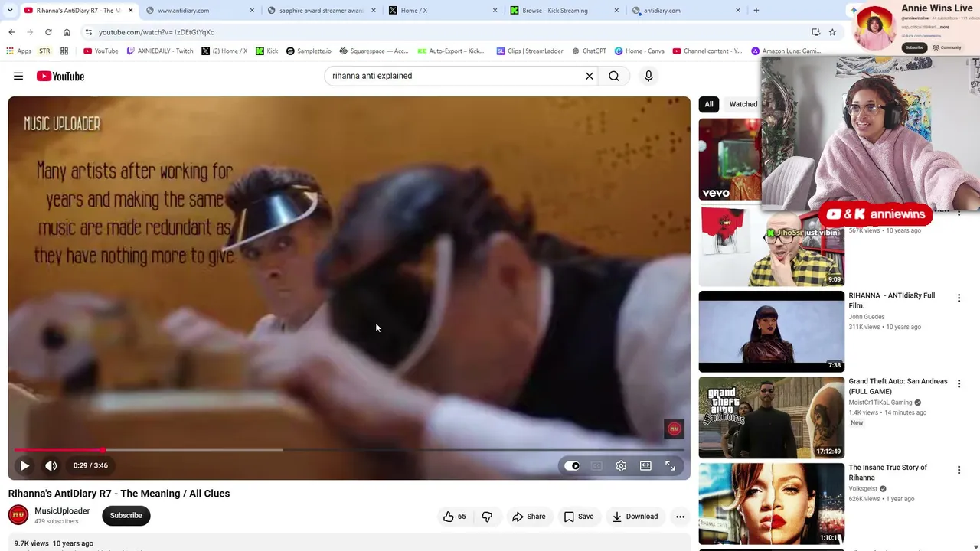
Task: Open the browser tab search dropdown
Action: 10,11
